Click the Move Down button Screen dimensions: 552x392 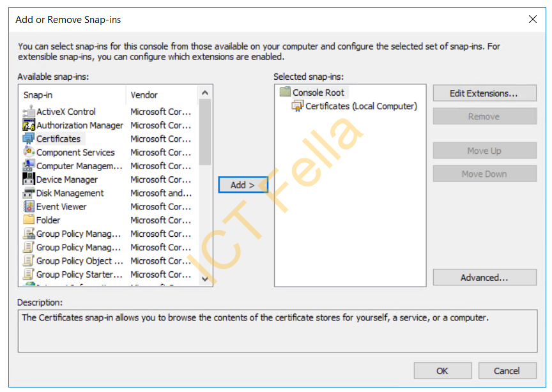[x=484, y=174]
